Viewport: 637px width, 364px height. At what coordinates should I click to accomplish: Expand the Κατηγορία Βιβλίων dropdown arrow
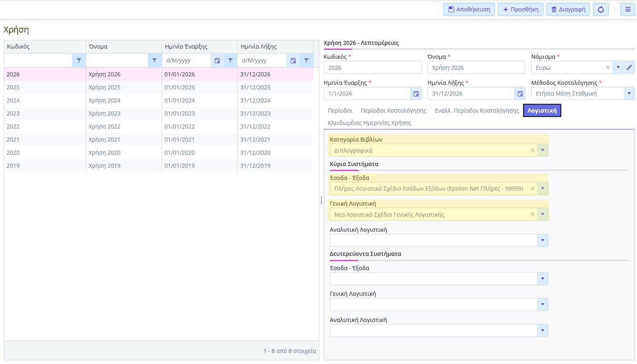coord(542,150)
